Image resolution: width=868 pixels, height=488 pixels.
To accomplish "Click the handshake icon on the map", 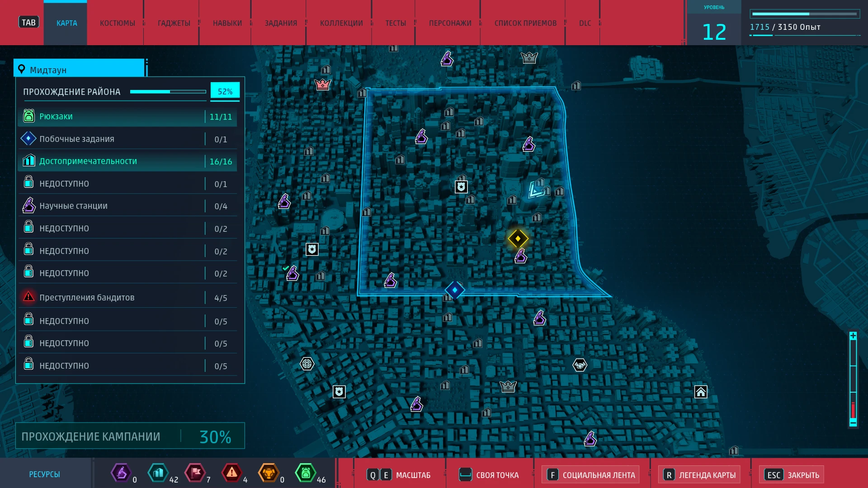I will click(x=580, y=365).
